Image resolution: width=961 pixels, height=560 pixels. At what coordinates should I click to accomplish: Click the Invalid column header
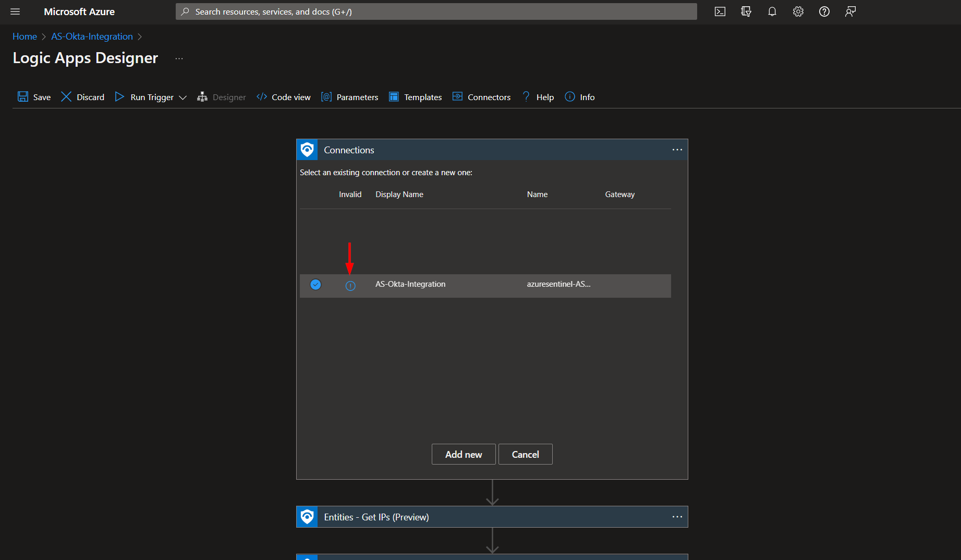tap(350, 194)
